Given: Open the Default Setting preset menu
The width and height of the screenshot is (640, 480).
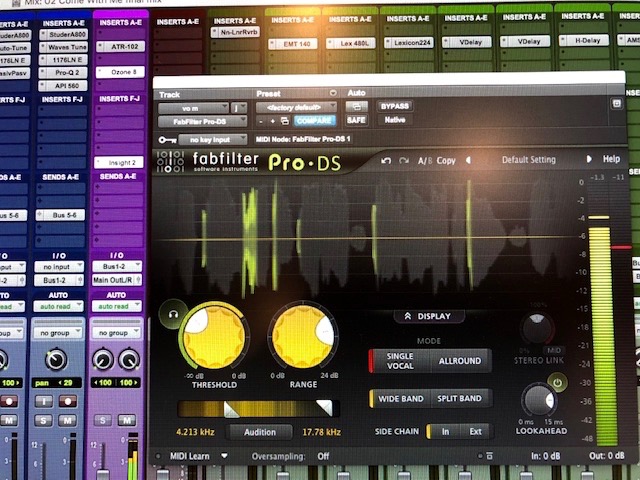Looking at the screenshot, I should [529, 160].
